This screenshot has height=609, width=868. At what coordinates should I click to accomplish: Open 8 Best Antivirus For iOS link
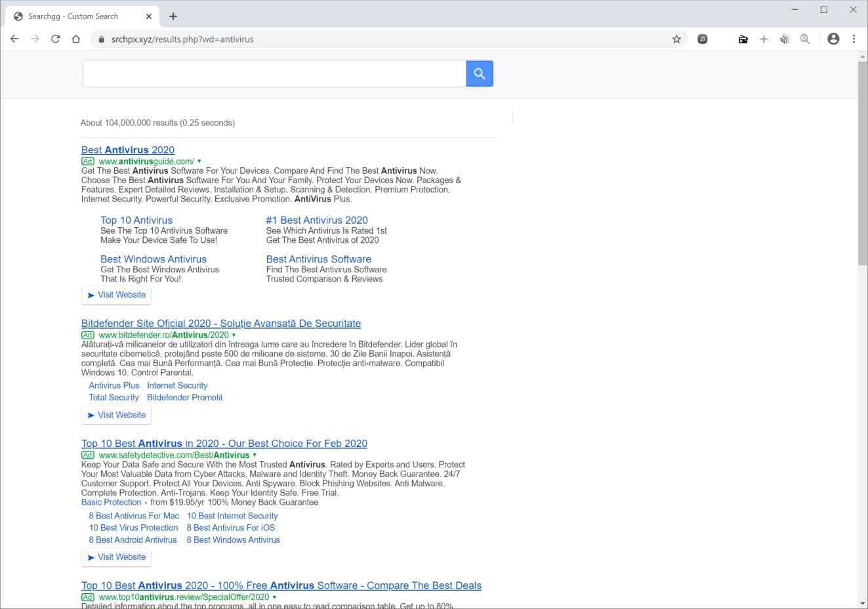(231, 528)
